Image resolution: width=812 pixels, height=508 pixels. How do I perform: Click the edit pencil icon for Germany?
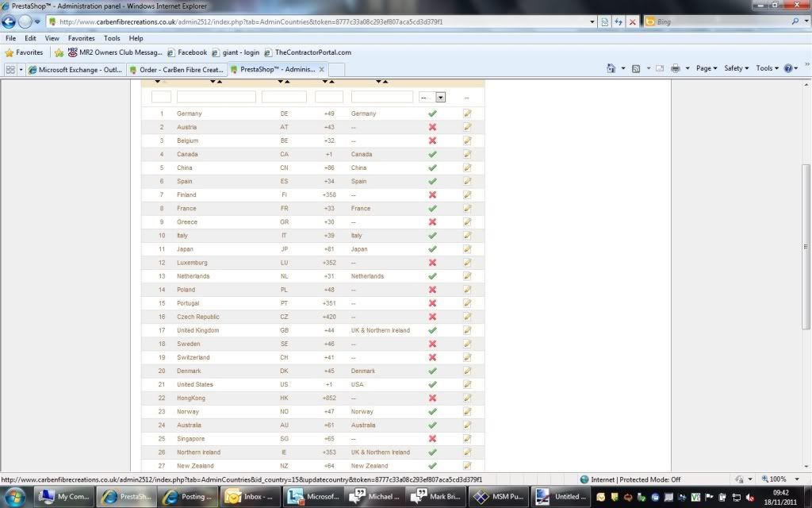[467, 114]
